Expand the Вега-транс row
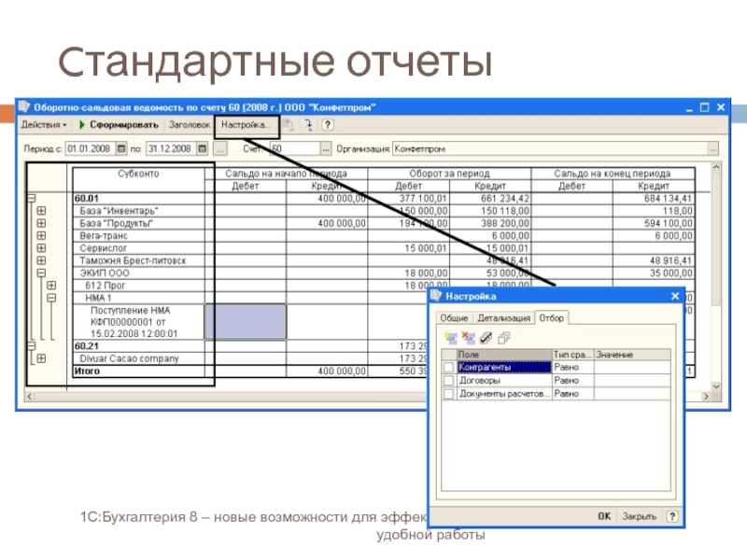747x560 pixels. [x=41, y=235]
